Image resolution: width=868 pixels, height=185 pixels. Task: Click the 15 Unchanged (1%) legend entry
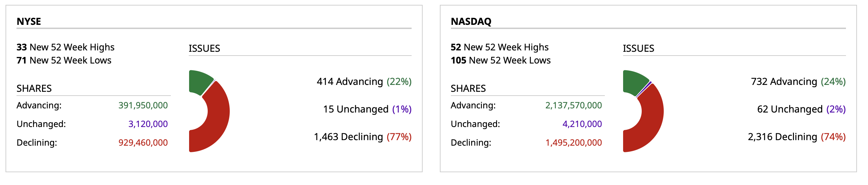[367, 109]
